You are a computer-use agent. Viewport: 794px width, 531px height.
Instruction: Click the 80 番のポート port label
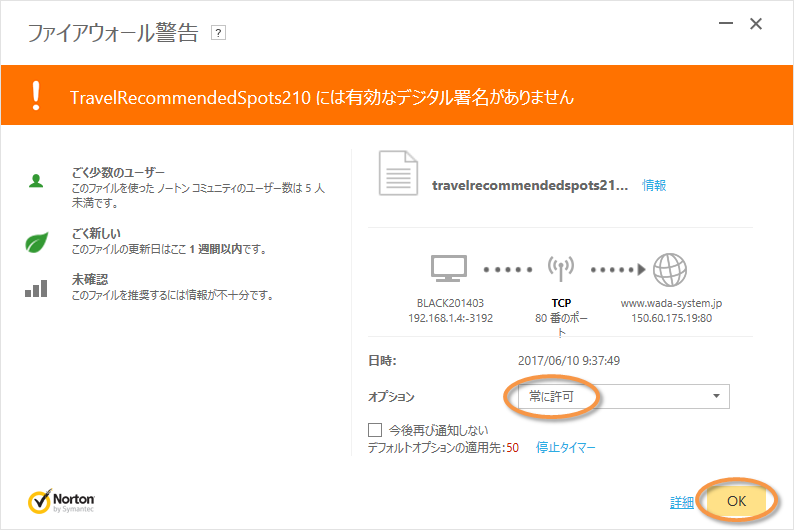click(561, 325)
